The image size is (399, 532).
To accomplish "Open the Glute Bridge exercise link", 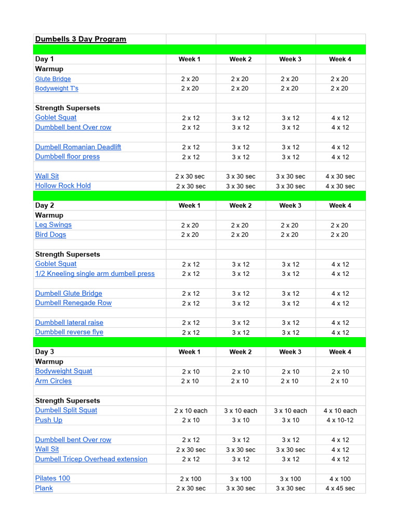I will 53,79.
